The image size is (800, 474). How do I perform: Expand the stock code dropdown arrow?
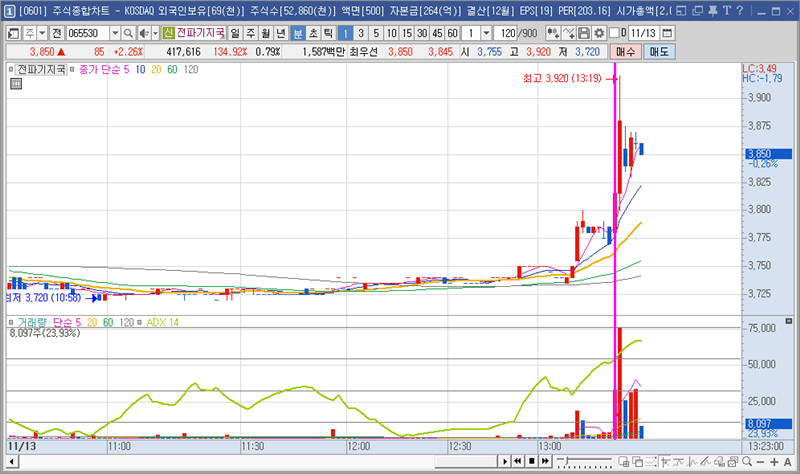115,33
